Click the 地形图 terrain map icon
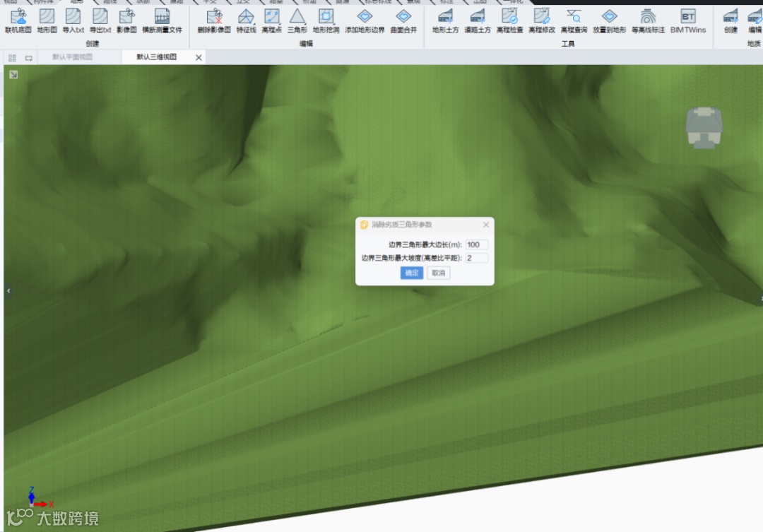Viewport: 763px width, 532px height. 47,21
